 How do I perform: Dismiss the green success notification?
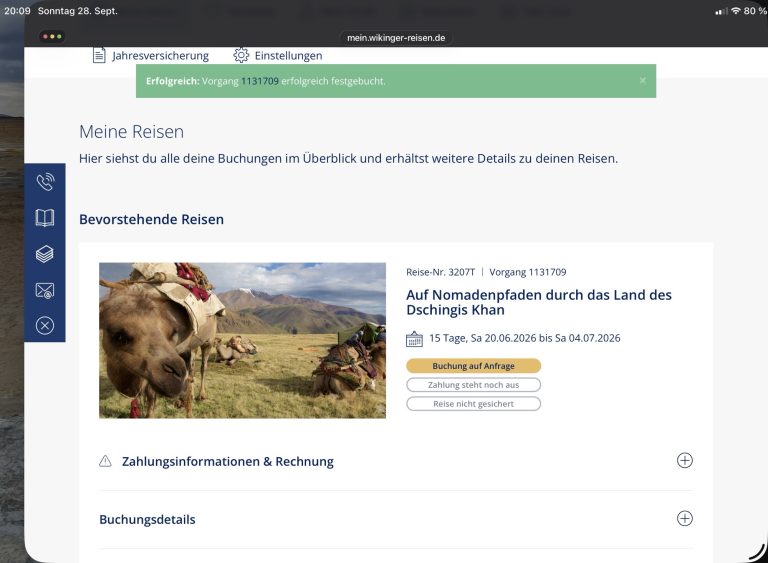click(x=642, y=81)
